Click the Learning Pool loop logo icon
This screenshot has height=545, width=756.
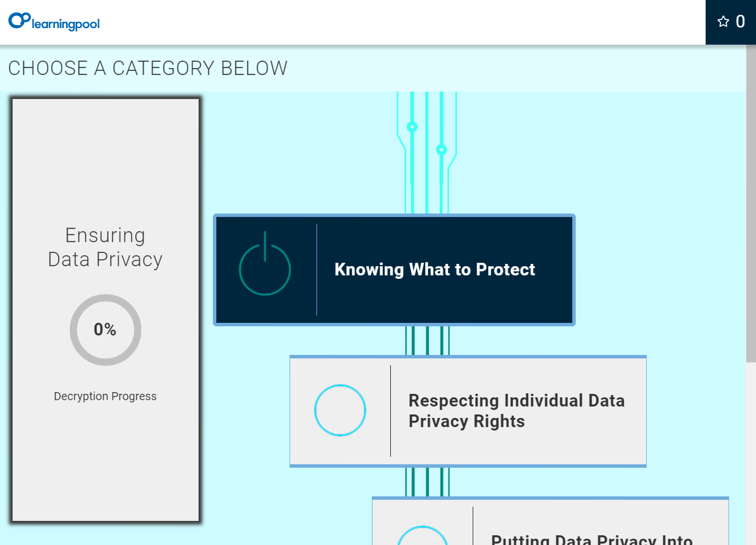19,20
